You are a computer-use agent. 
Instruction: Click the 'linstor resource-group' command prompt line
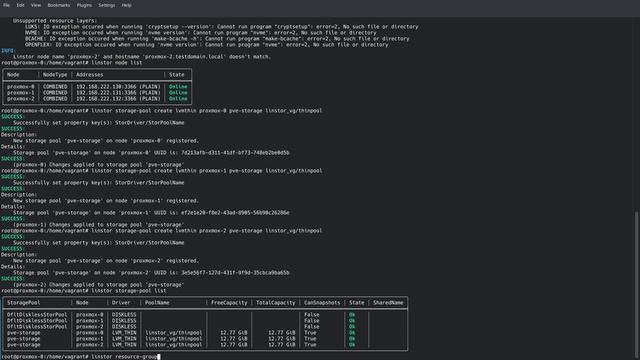coord(81,356)
